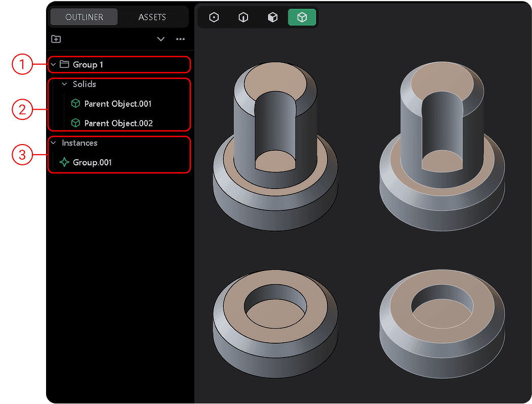Switch to the ASSETS tab

152,17
